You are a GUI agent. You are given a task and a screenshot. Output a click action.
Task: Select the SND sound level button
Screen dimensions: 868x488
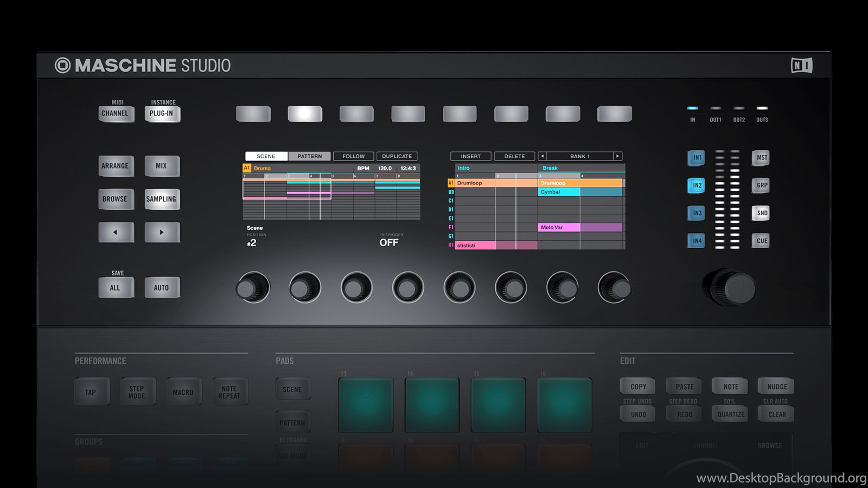tap(761, 213)
